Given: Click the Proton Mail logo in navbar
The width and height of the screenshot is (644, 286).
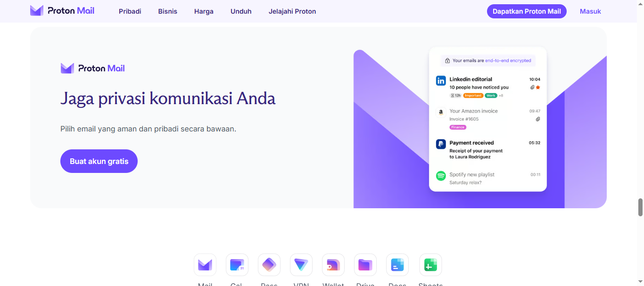Looking at the screenshot, I should point(62,11).
